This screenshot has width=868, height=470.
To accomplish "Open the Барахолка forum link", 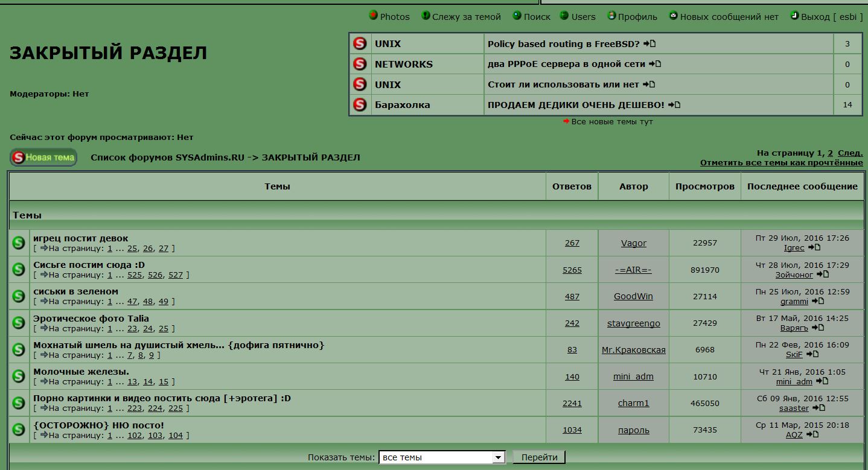I will 403,105.
